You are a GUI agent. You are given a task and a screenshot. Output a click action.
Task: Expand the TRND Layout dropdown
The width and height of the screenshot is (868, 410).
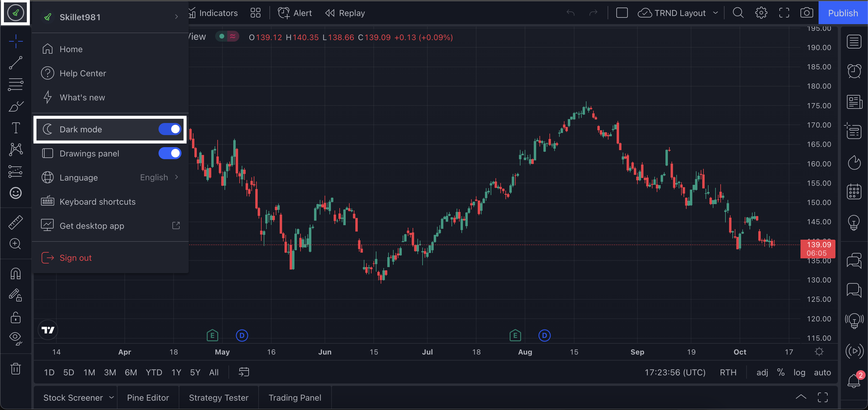point(715,13)
